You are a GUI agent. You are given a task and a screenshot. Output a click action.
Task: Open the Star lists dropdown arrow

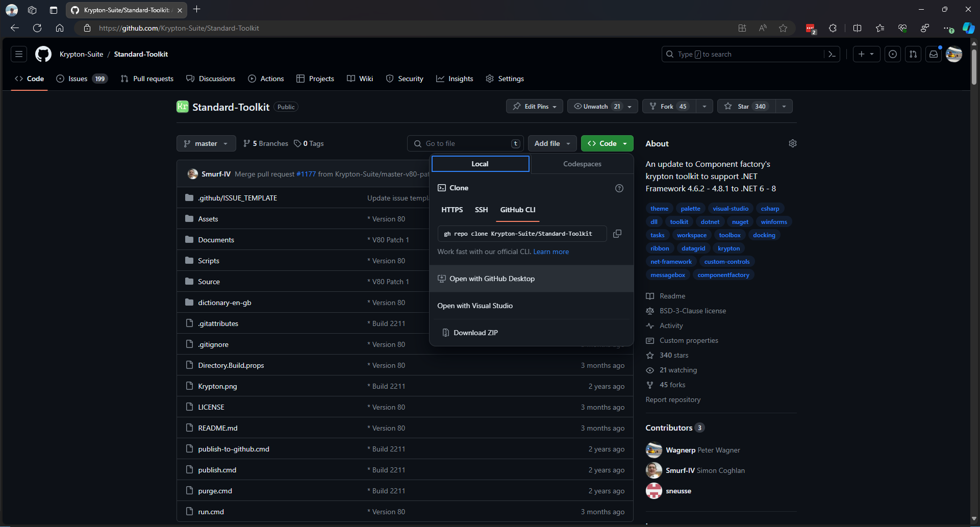(784, 106)
